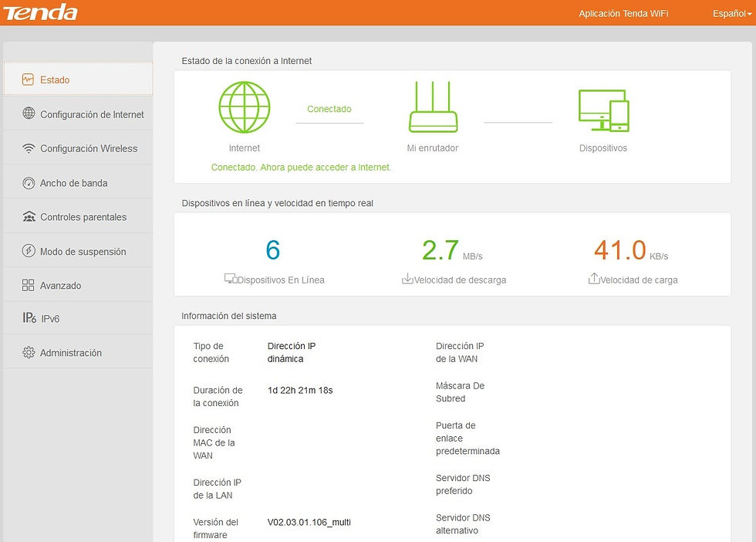Click the V02.03.01.106_multi firmware version

309,522
